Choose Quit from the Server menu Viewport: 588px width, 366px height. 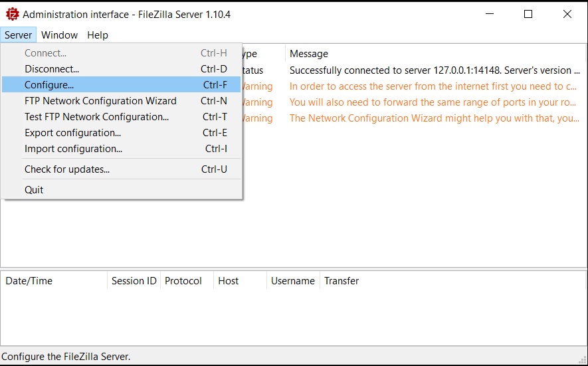click(34, 190)
